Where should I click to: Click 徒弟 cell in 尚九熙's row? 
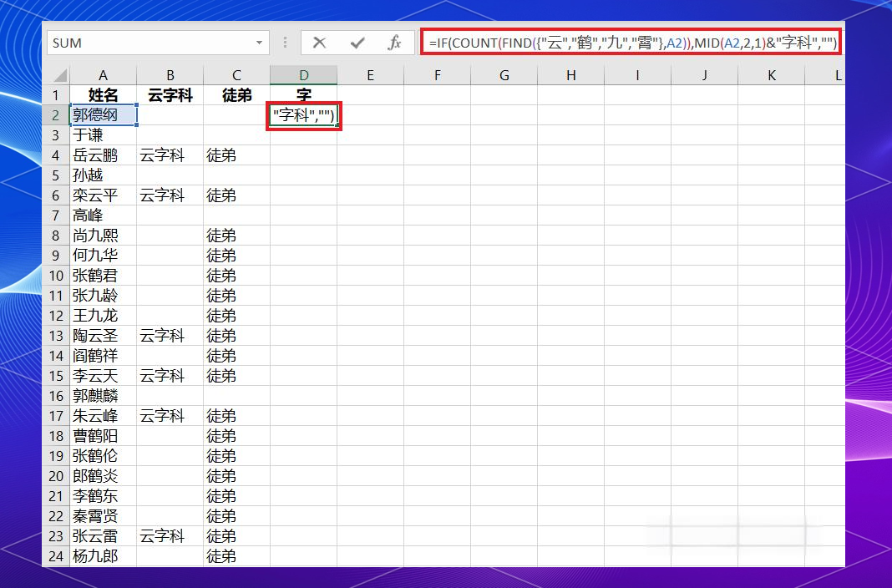tap(236, 236)
